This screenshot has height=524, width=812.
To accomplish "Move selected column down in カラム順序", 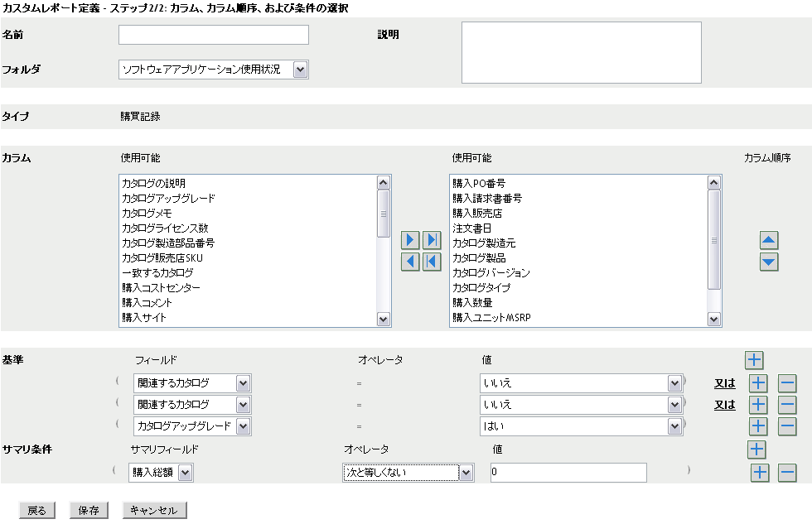I will (769, 262).
